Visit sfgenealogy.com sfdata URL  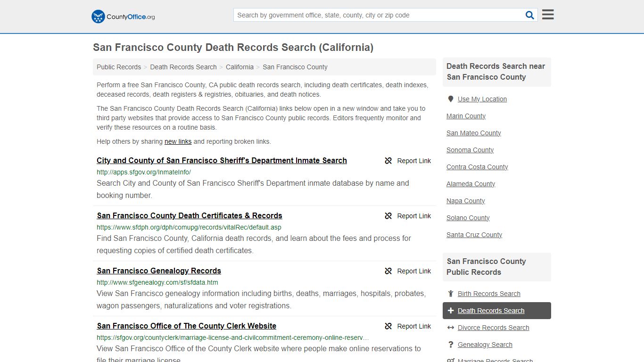coord(157,282)
